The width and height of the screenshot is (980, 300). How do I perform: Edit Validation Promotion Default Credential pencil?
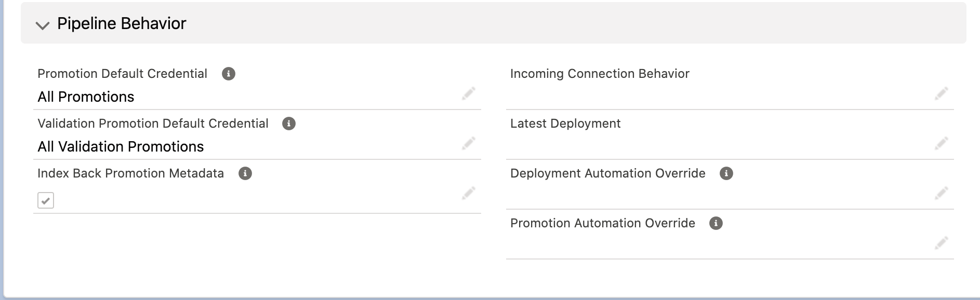tap(469, 143)
